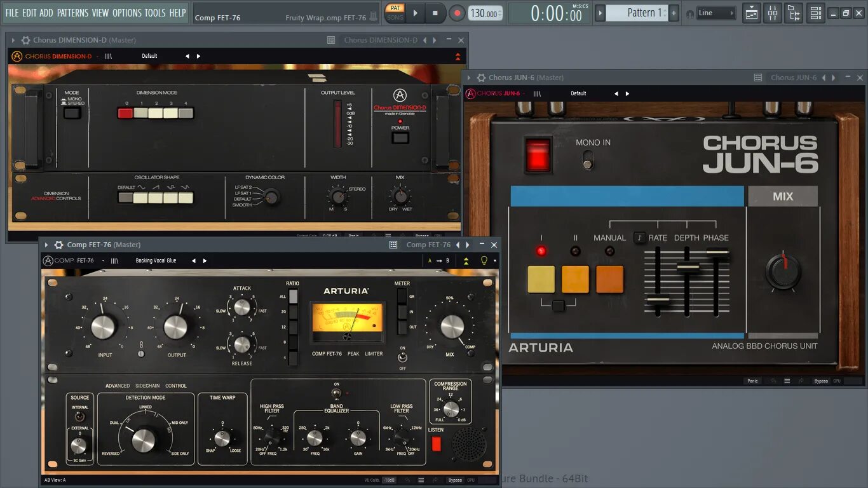Open Chorus JUN-6 preset library icon
The height and width of the screenshot is (488, 868).
[537, 93]
